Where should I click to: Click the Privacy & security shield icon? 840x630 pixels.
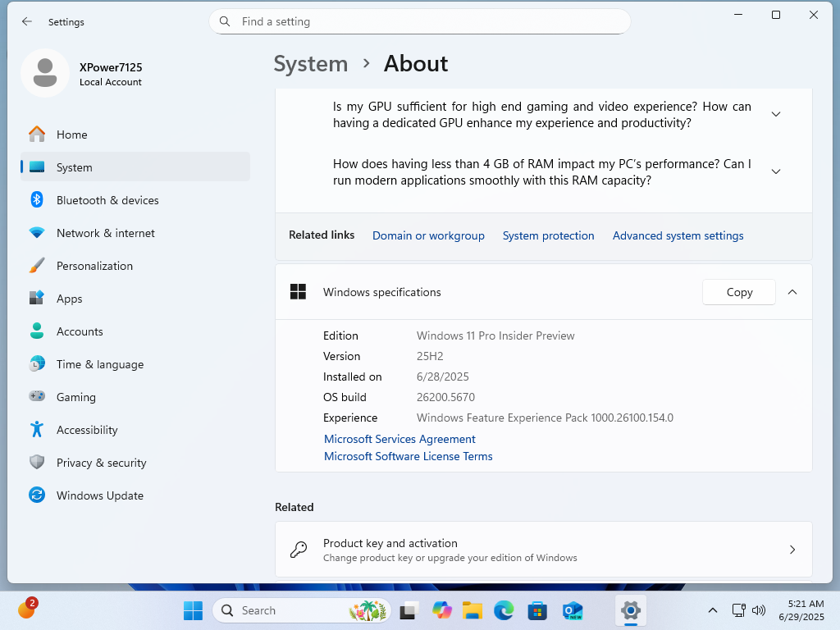[37, 462]
